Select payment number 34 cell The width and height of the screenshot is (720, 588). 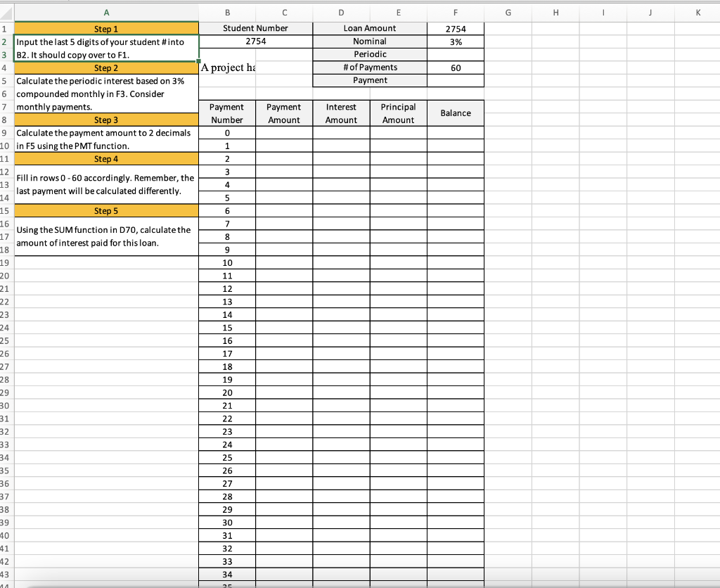227,575
